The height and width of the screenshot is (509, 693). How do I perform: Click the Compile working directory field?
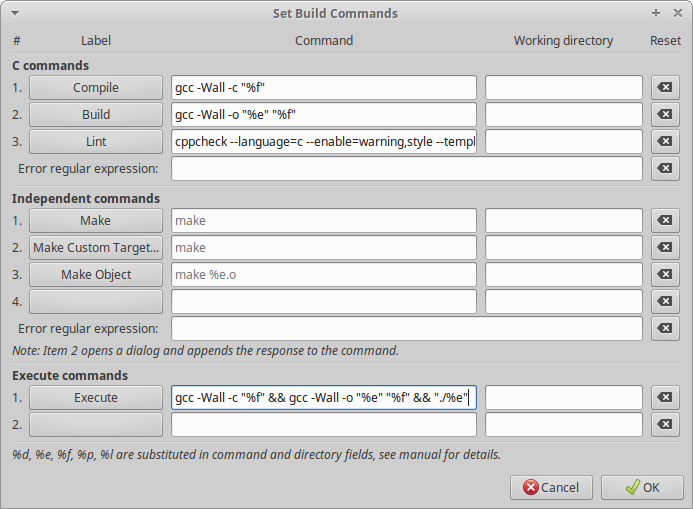[563, 88]
